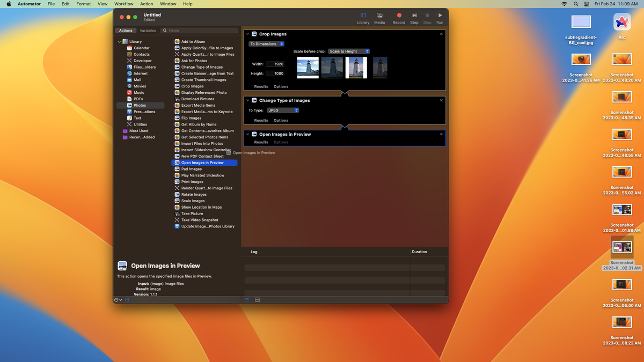Screen dimensions: 644x362
Task: Click the Crop Images action header icon
Action: pos(253,34)
